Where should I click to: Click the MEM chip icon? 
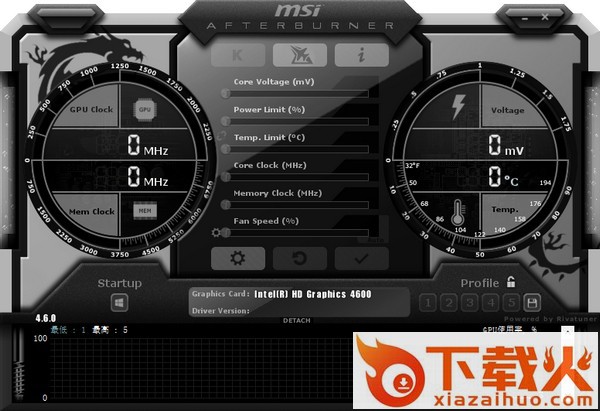(x=145, y=210)
